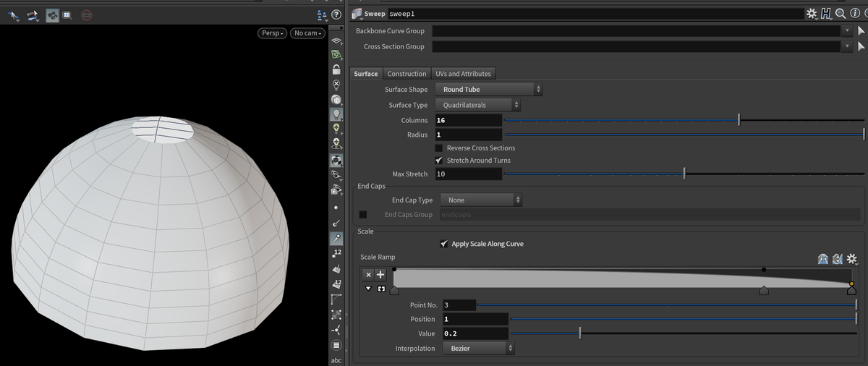Open the UVs and Attributes tab
This screenshot has width=868, height=366.
point(463,74)
